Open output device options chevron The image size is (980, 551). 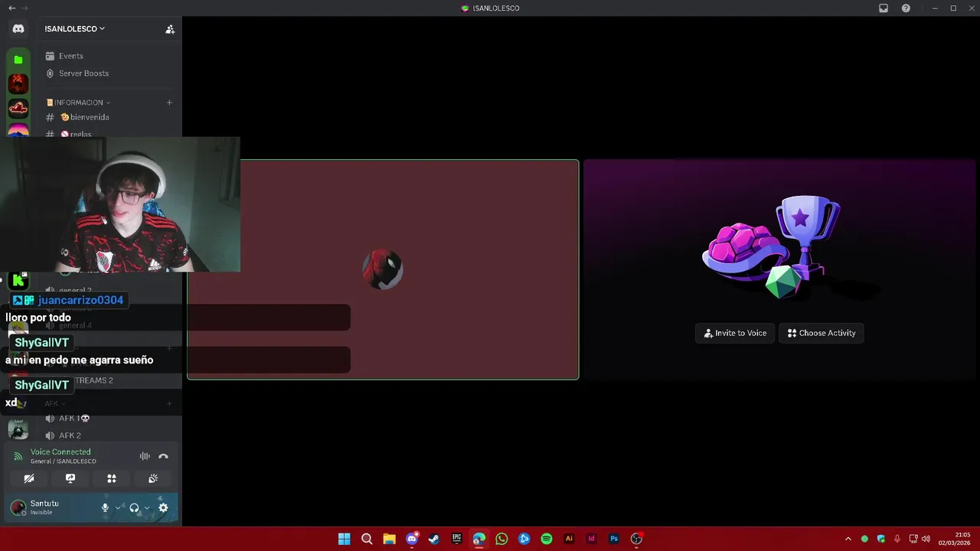pos(147,507)
